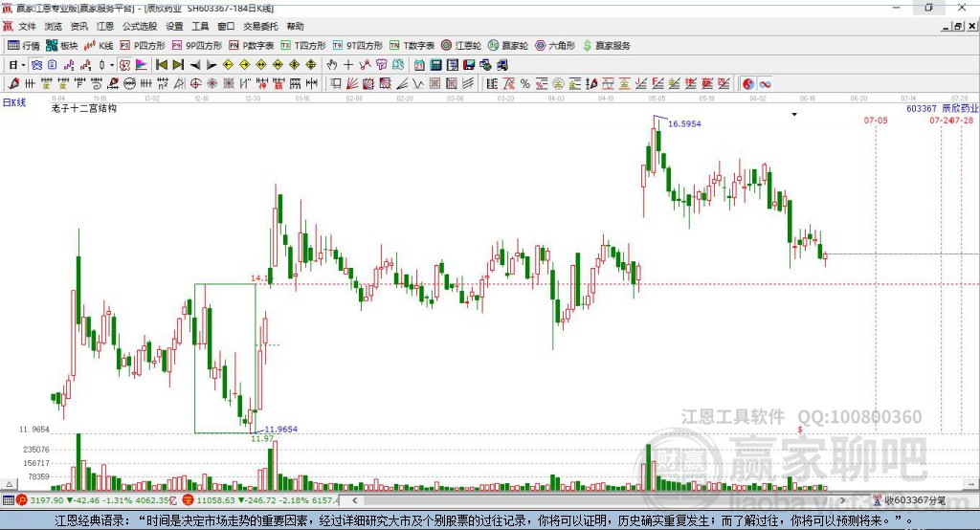Image resolution: width=980 pixels, height=530 pixels.
Task: Select the Gann fan lines tool
Action: (352, 84)
